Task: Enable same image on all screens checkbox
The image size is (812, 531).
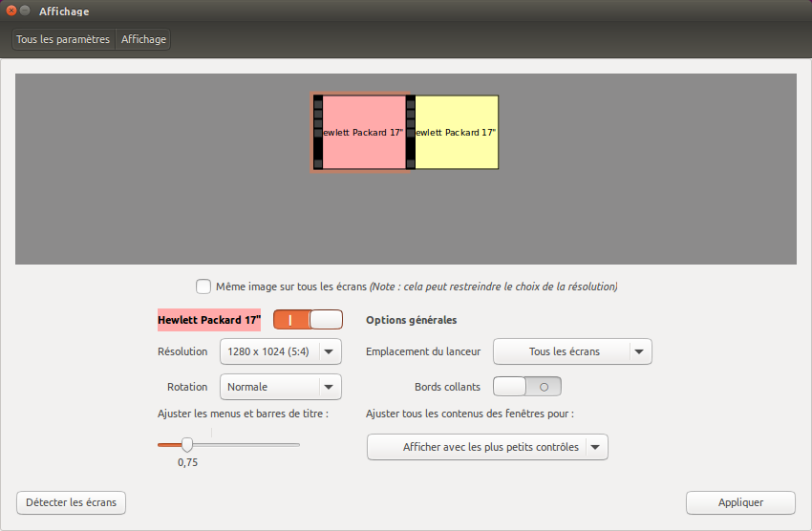Action: point(203,287)
